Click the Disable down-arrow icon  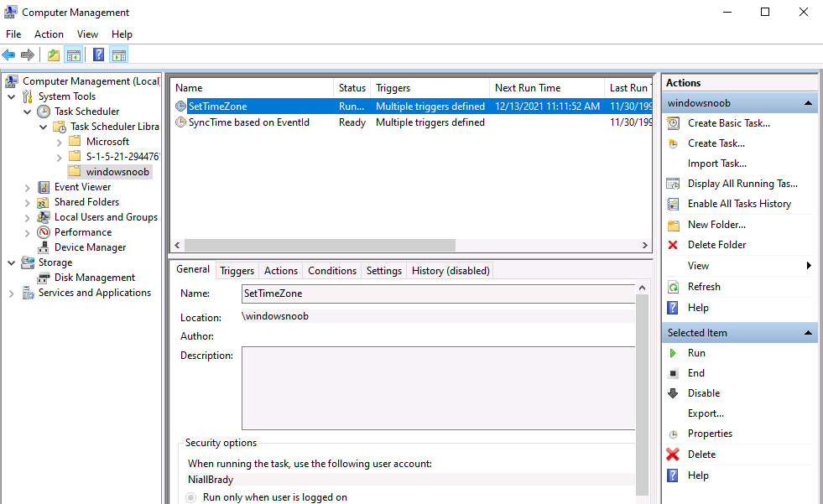point(673,393)
